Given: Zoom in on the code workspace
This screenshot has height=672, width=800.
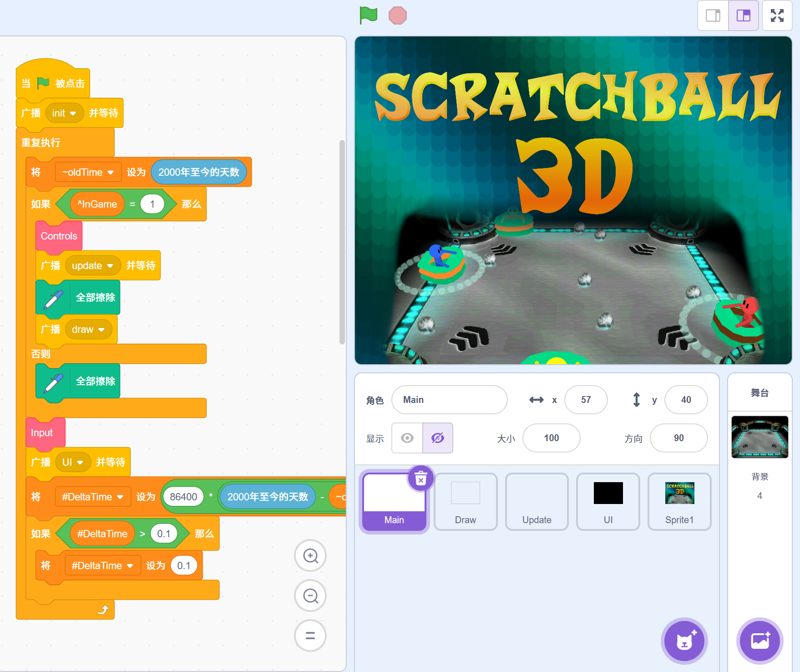Looking at the screenshot, I should pyautogui.click(x=310, y=555).
